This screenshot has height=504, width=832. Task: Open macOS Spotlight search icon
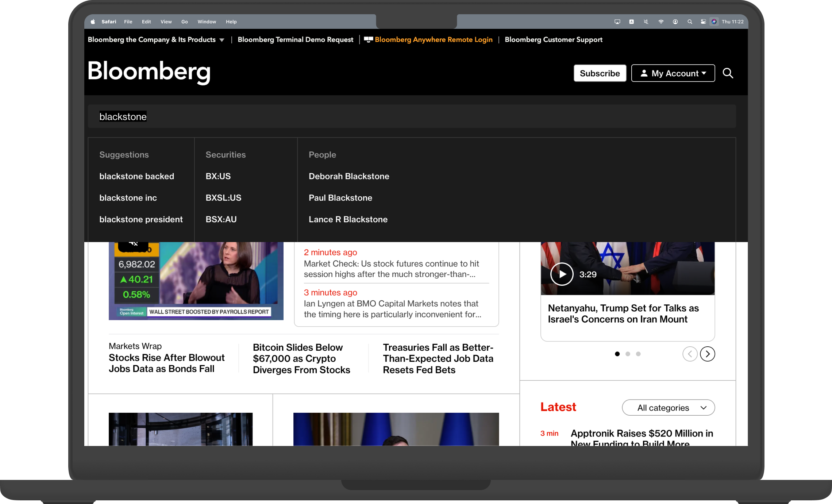[690, 22]
